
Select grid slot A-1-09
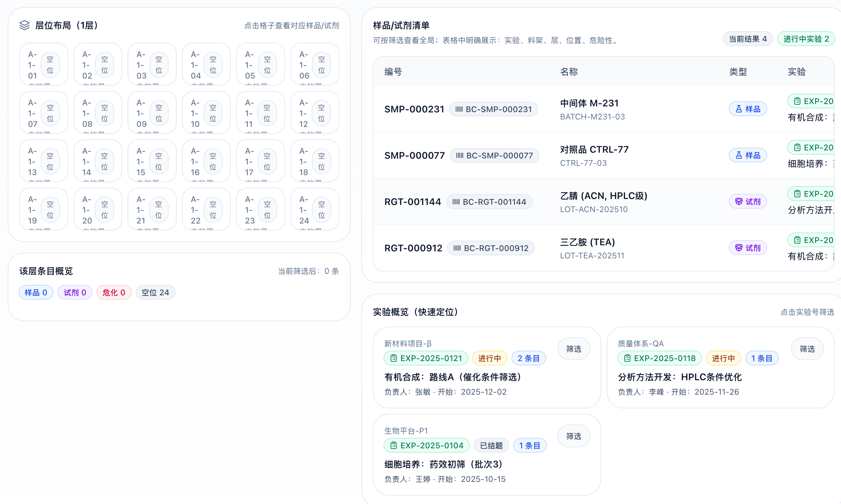click(152, 112)
